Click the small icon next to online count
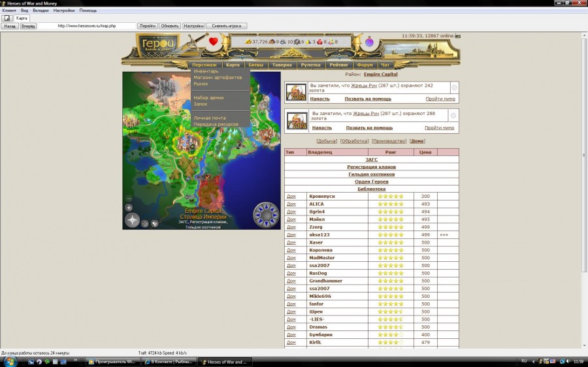This screenshot has height=367, width=588. coord(457,36)
